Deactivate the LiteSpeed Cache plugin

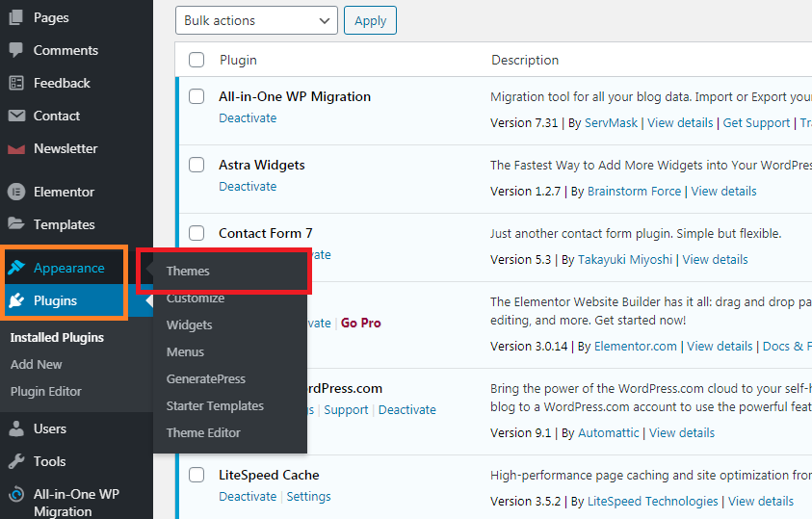point(248,496)
